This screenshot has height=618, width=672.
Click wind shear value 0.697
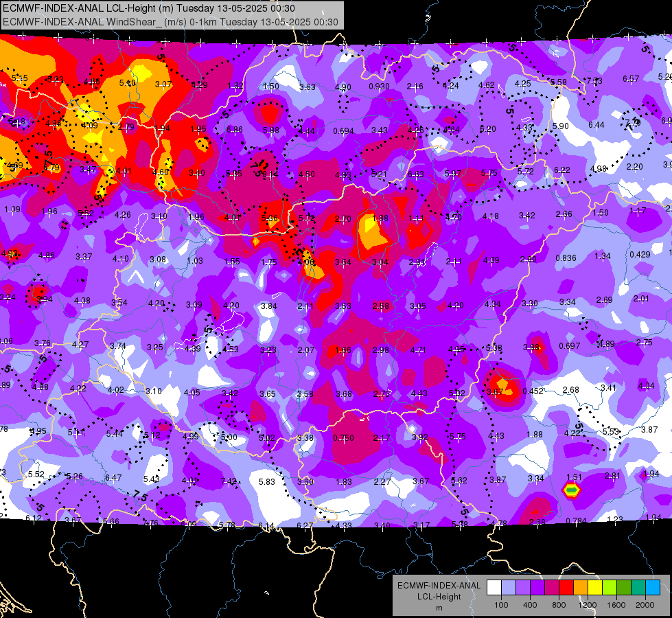(570, 345)
